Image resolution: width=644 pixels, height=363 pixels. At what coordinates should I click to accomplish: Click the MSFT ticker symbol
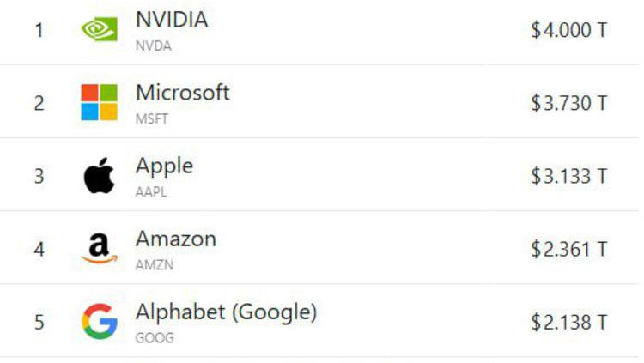coord(152,119)
